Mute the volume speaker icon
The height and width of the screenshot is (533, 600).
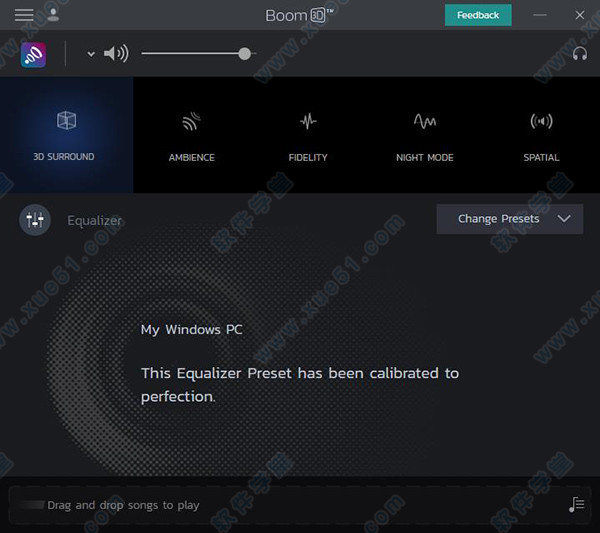point(116,54)
